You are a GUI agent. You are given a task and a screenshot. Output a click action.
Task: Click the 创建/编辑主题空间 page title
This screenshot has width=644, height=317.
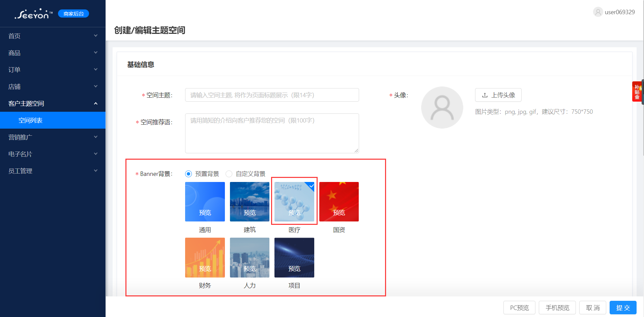coord(150,30)
